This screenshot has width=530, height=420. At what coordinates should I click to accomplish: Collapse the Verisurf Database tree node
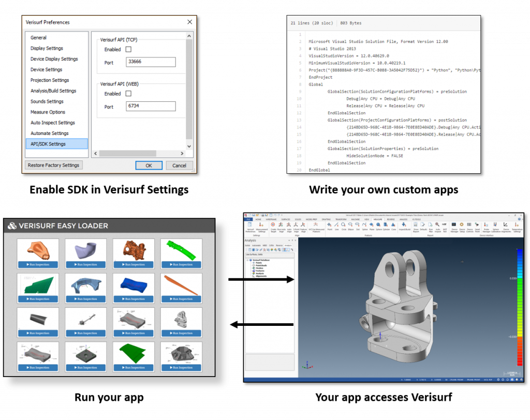247,260
